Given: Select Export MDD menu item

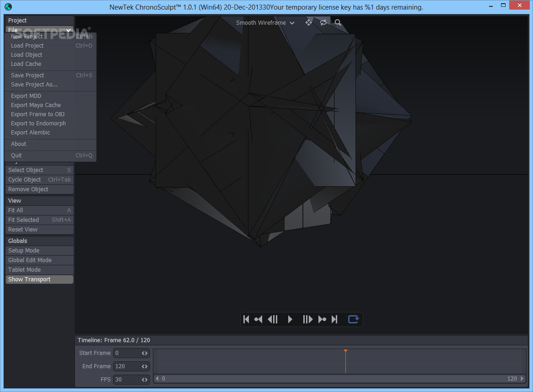Looking at the screenshot, I should pyautogui.click(x=51, y=96).
